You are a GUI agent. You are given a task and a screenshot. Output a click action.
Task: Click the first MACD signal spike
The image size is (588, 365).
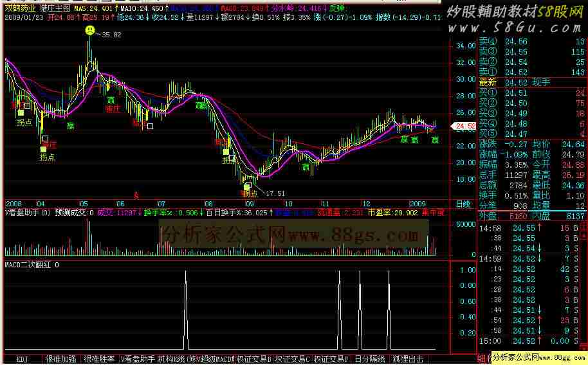pyautogui.click(x=186, y=310)
